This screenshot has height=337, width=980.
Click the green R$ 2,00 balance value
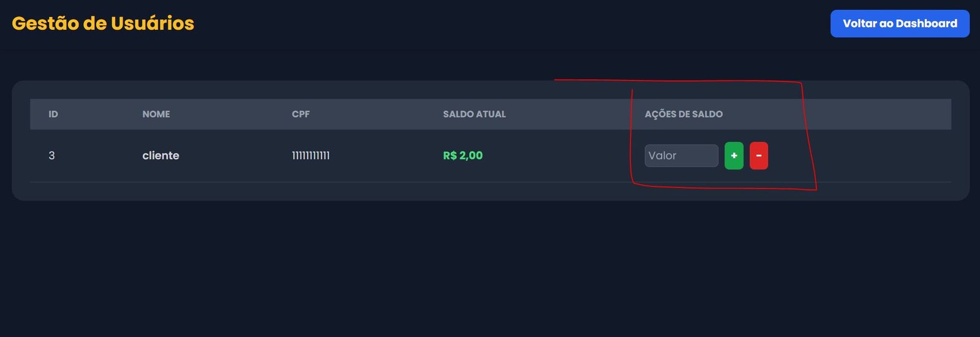(x=462, y=156)
